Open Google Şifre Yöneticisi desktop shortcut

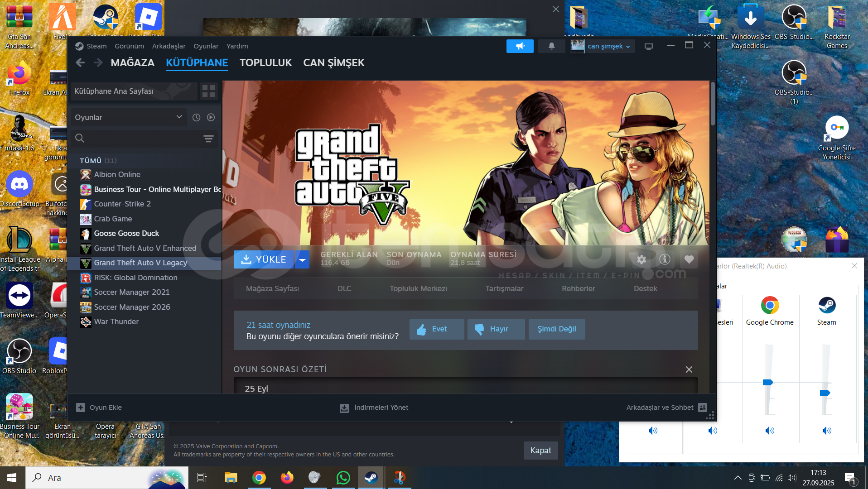[x=837, y=138]
